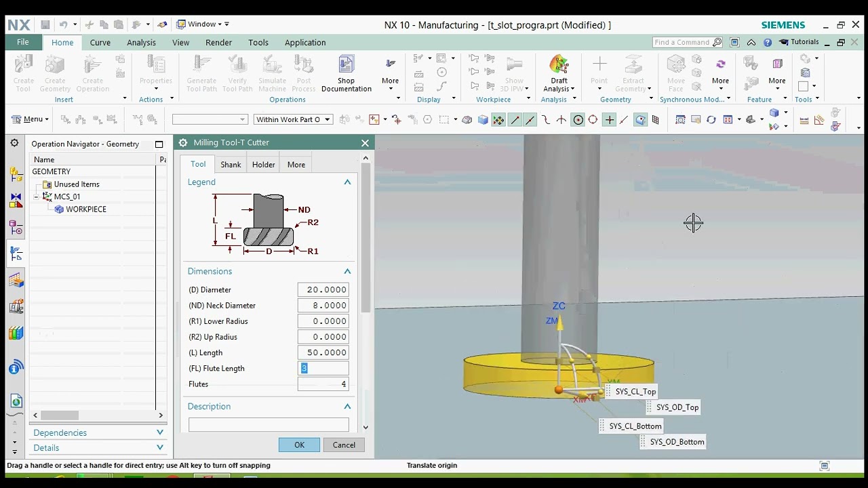Collapse the Description section

click(347, 407)
